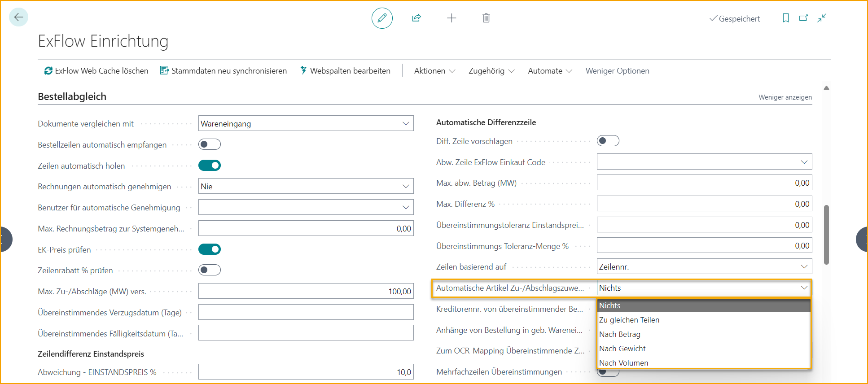868x384 pixels.
Task: Click the Webspalten bearbeiten icon
Action: (x=303, y=70)
